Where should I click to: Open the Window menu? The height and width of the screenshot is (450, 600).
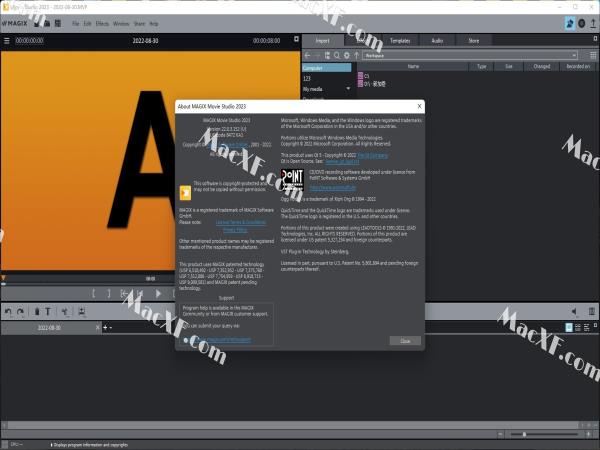click(121, 24)
